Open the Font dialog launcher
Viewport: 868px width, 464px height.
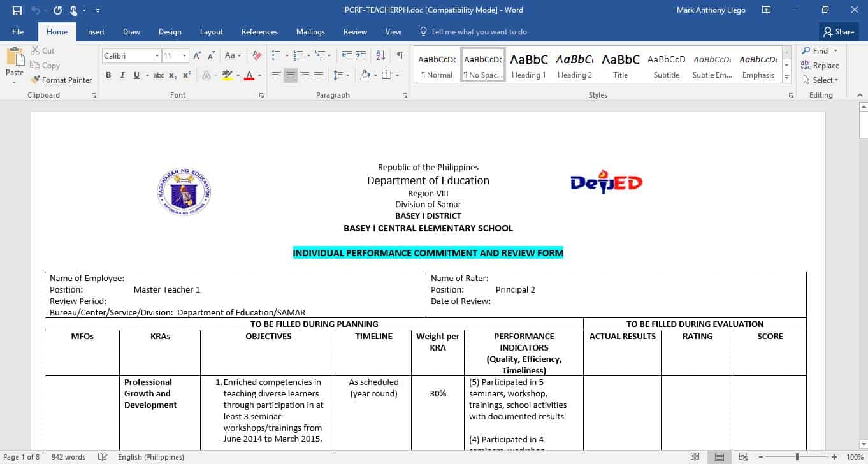tap(261, 95)
